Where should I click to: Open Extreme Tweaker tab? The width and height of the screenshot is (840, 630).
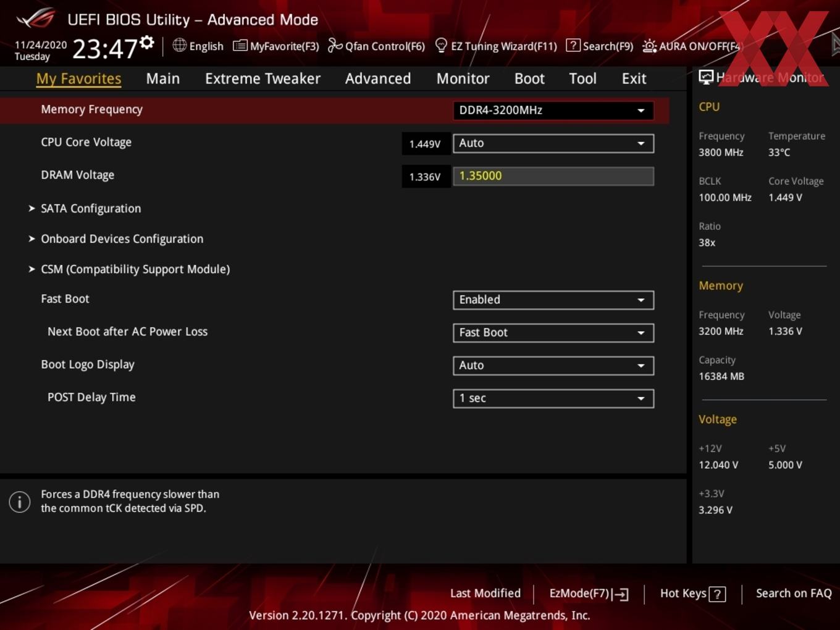coord(262,78)
